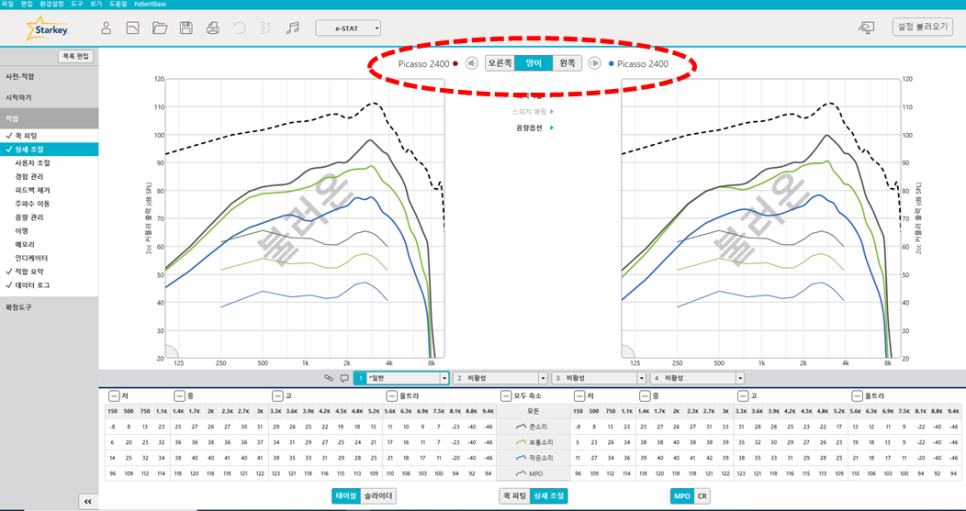
Task: Click the comment bubble icon above table
Action: coord(344,378)
